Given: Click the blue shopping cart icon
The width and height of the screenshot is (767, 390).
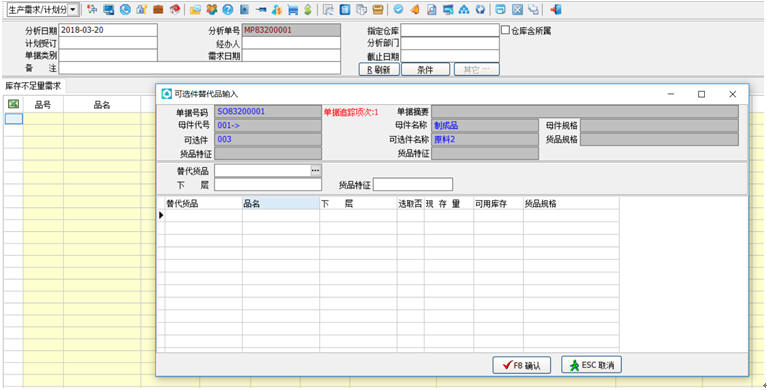Looking at the screenshot, I should coord(293,9).
